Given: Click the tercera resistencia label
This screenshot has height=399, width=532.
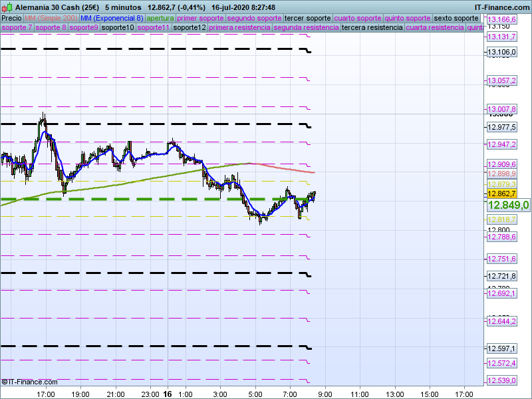Looking at the screenshot, I should tap(371, 28).
